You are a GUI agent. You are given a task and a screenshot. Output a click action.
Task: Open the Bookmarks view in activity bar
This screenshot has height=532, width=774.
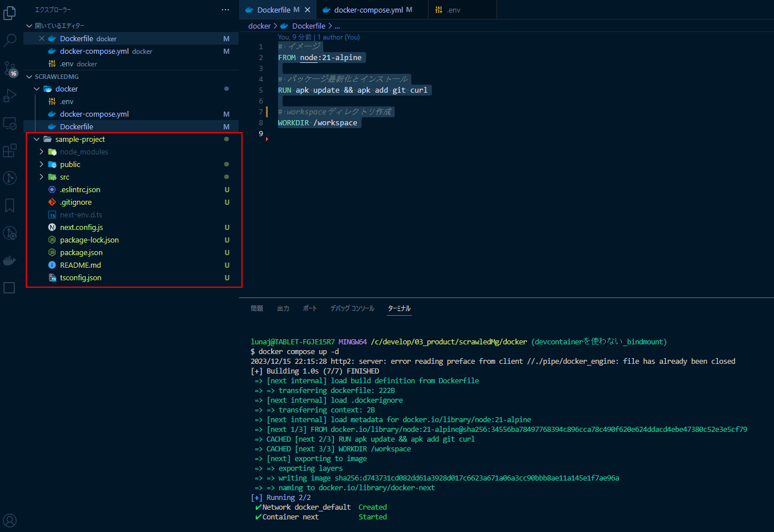click(10, 205)
